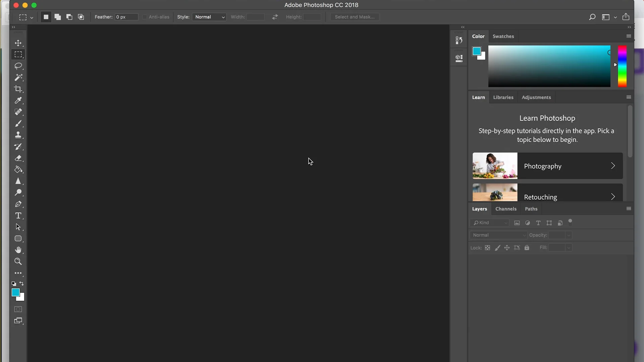Select the Horizontal Type tool

(18, 216)
